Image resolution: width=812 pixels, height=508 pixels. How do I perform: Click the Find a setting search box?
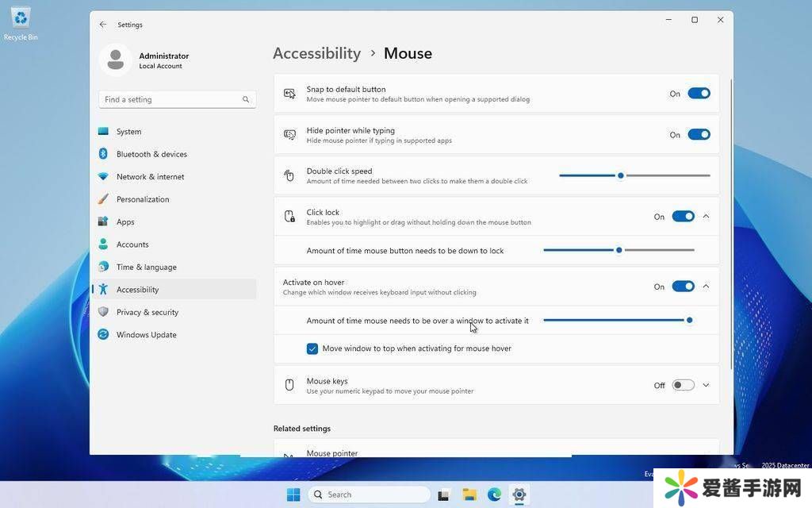point(170,100)
